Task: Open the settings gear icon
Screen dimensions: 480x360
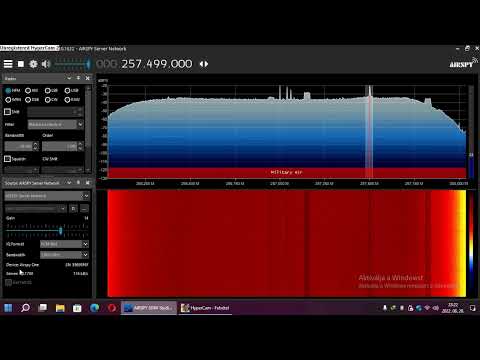Action: coord(33,64)
